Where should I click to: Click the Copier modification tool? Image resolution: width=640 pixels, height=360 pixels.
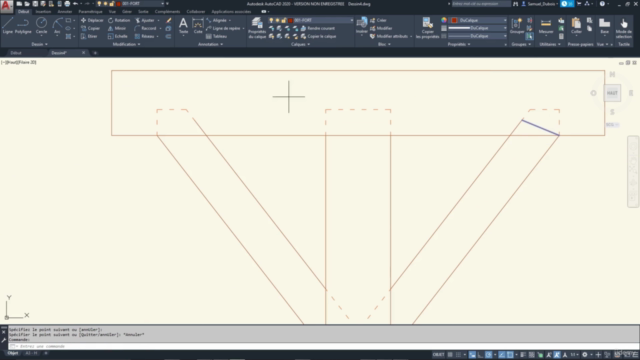click(91, 28)
